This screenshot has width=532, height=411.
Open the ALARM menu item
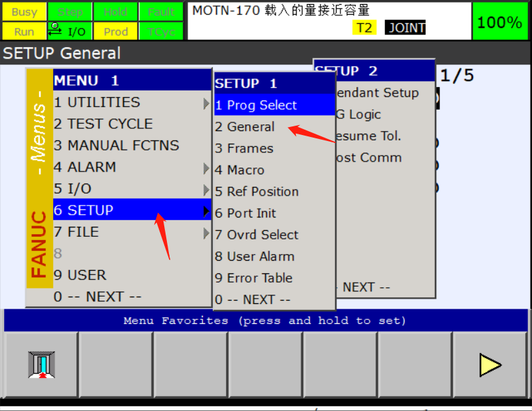[132, 167]
